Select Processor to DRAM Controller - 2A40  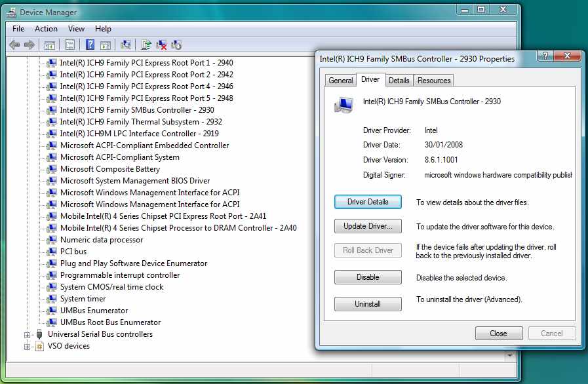(x=178, y=228)
